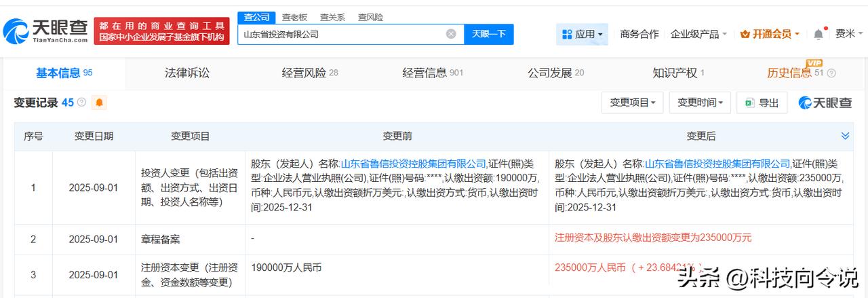Open the 变更项目 filter dropdown
868x298 pixels.
pyautogui.click(x=632, y=103)
